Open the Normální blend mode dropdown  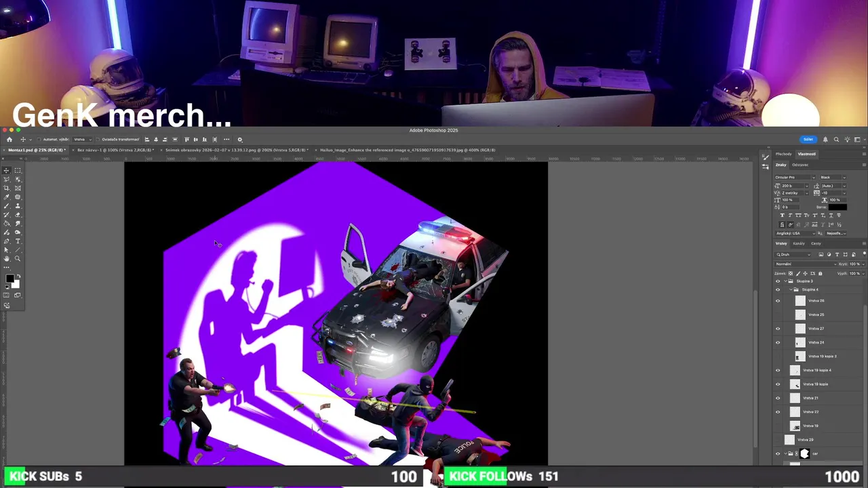tap(806, 264)
